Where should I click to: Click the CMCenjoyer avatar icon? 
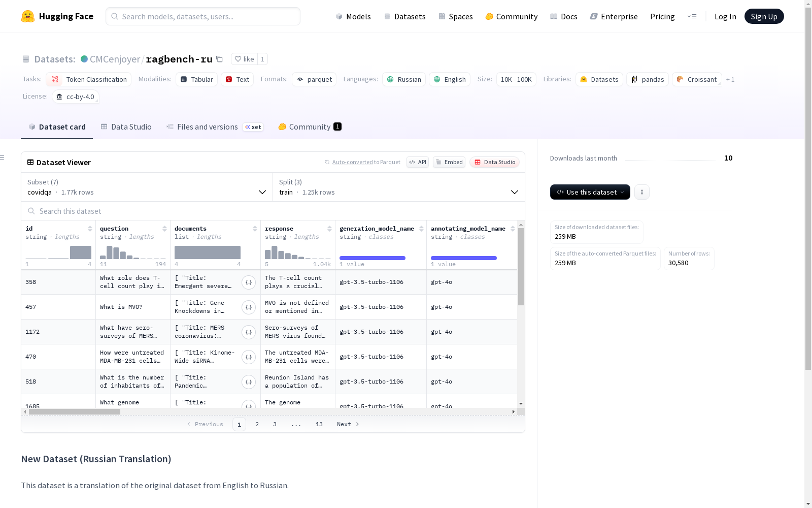click(84, 59)
